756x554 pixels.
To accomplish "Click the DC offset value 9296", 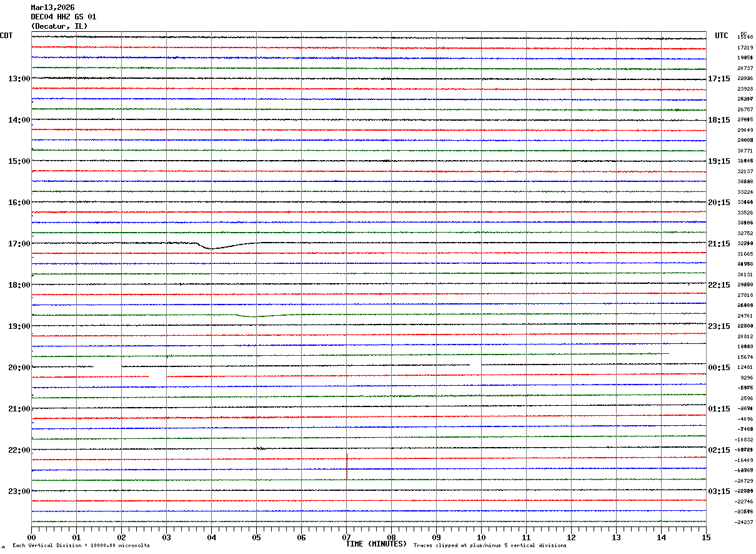I will 747,378.
